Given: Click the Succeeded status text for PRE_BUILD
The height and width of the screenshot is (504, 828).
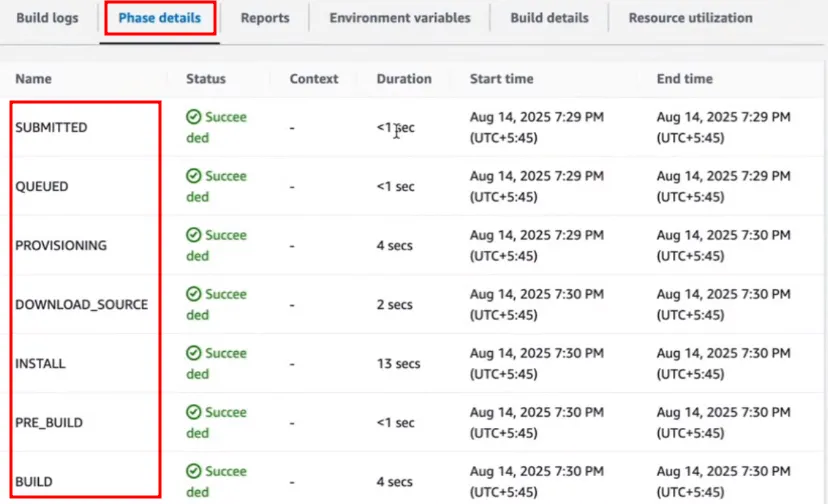Looking at the screenshot, I should coord(217,423).
